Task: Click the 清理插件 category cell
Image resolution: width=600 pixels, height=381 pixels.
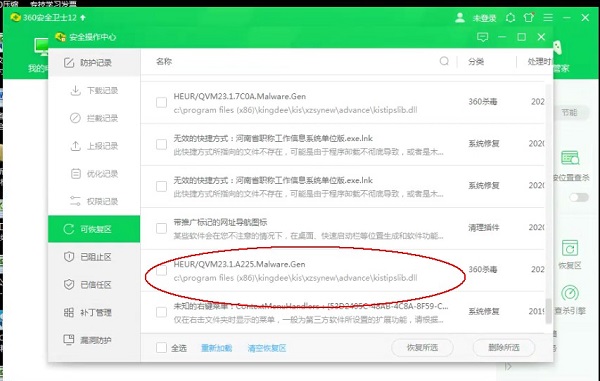Action: [484, 228]
